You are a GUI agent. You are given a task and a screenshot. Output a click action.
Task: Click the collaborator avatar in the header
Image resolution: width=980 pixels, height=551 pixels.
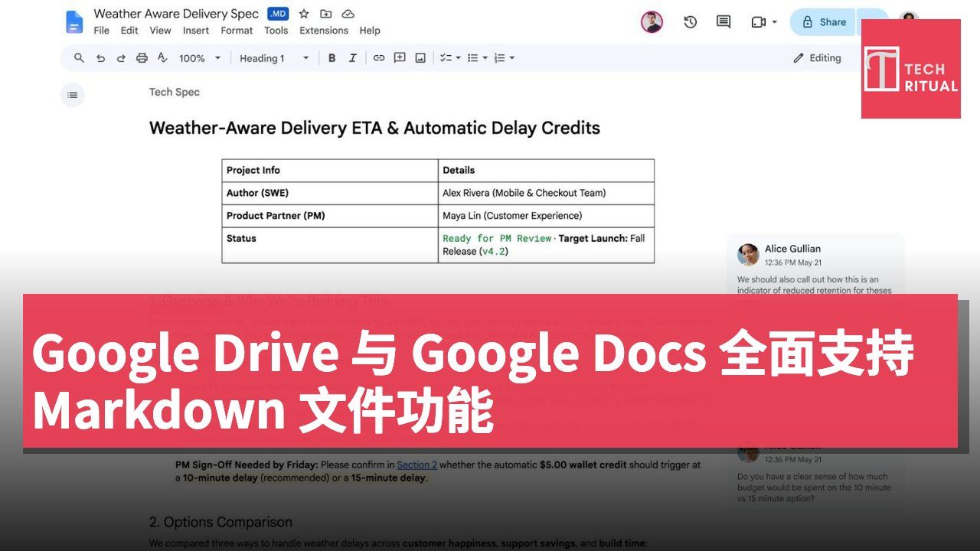point(652,22)
